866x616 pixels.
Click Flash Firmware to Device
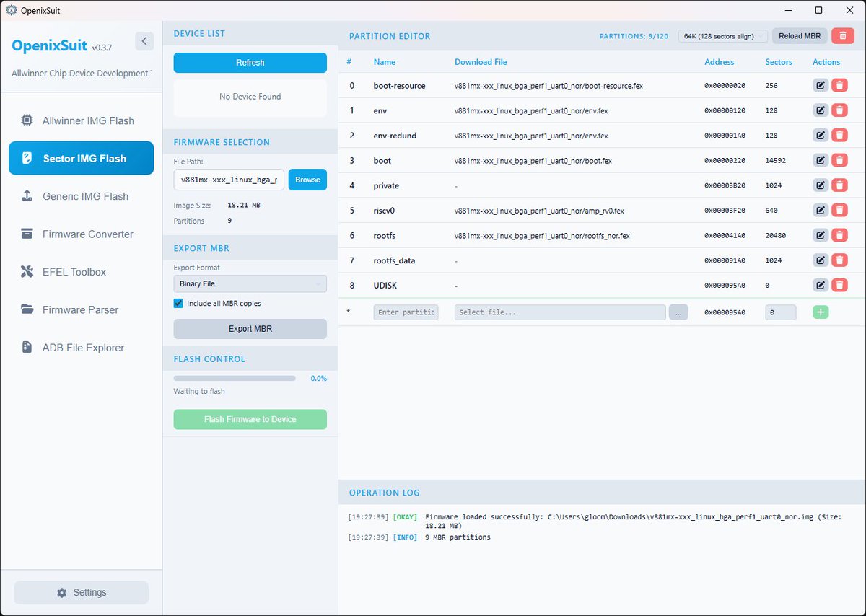pos(250,419)
